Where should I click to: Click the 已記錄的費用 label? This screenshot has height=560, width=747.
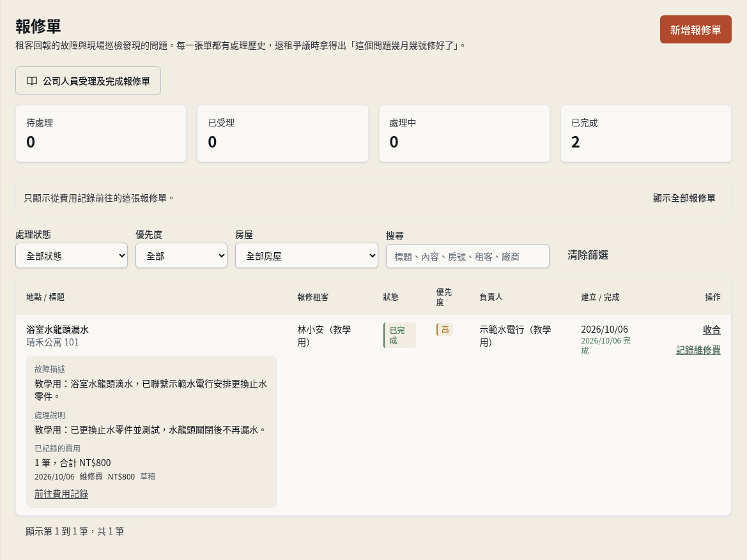[x=57, y=448]
